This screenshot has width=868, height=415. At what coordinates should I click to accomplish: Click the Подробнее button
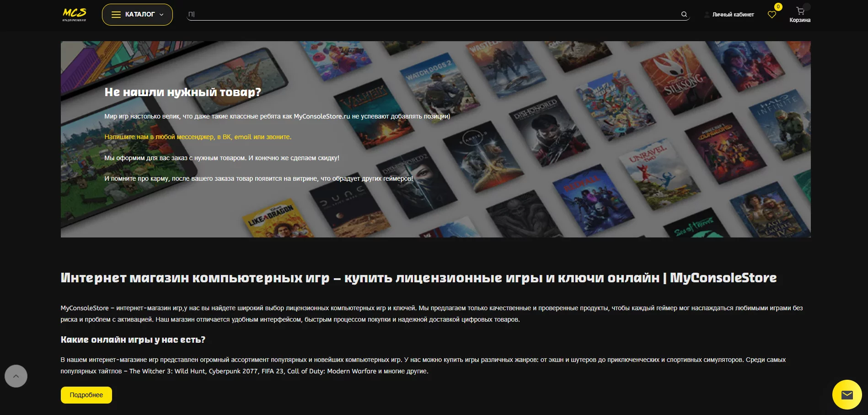coord(86,395)
